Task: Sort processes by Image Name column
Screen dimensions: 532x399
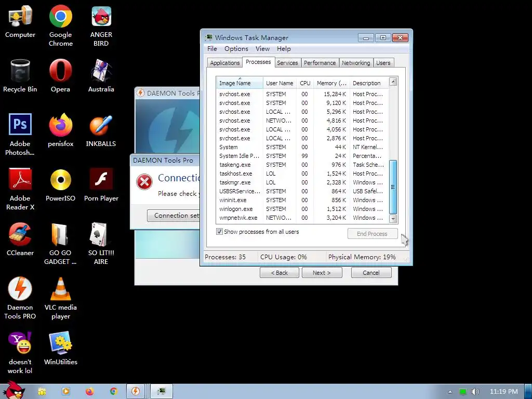Action: pyautogui.click(x=240, y=83)
